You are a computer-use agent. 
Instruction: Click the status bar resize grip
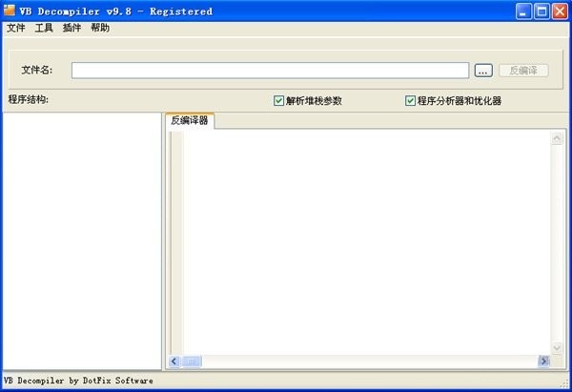click(x=564, y=383)
